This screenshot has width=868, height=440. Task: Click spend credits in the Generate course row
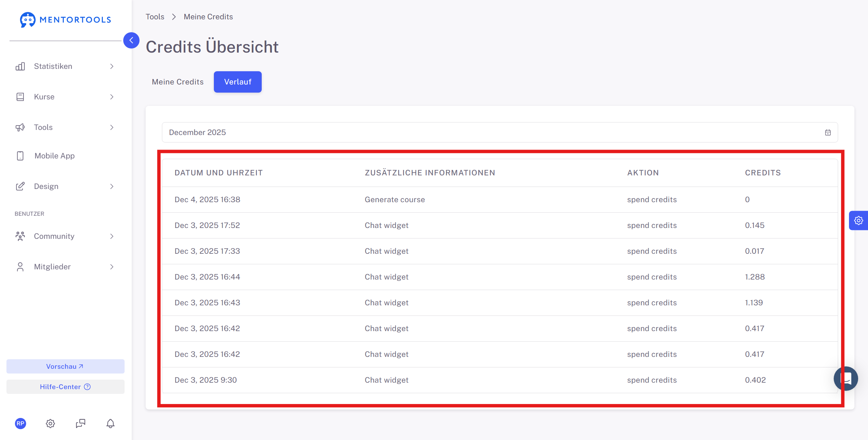pyautogui.click(x=652, y=199)
